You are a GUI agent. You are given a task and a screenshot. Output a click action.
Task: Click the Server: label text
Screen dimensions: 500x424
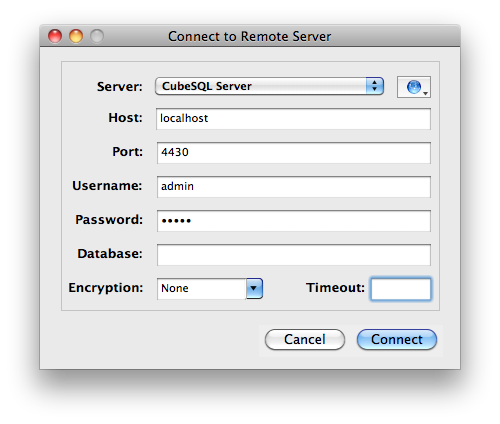coord(119,87)
